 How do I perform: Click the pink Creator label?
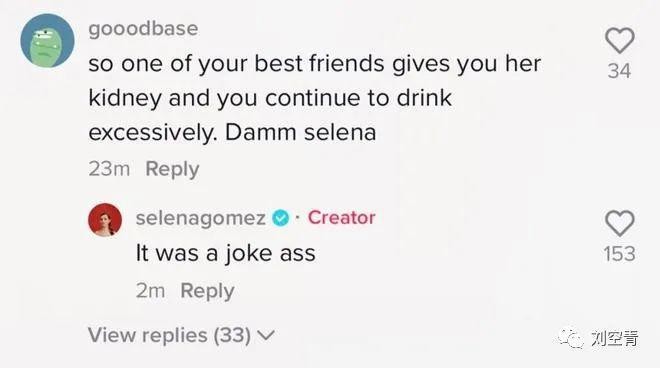pos(341,218)
